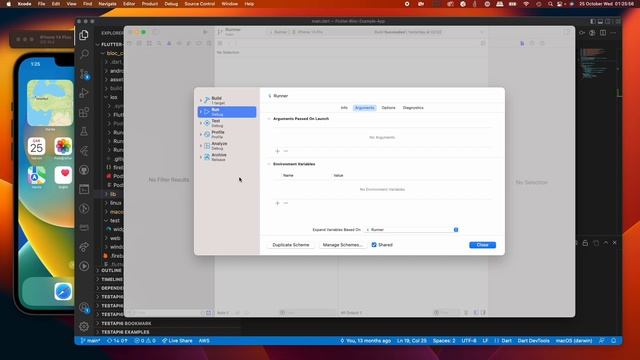Select Build action in scheme sidebar
The image size is (640, 360).
coord(227,100)
